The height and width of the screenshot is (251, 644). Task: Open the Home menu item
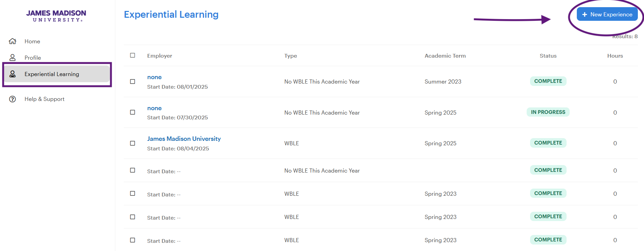pyautogui.click(x=32, y=41)
